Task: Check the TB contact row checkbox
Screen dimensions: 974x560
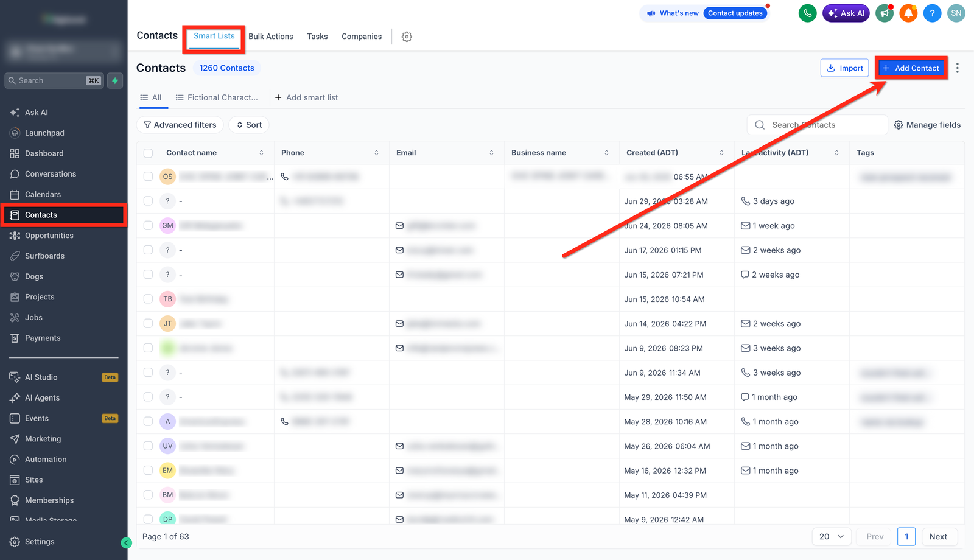Action: click(148, 299)
